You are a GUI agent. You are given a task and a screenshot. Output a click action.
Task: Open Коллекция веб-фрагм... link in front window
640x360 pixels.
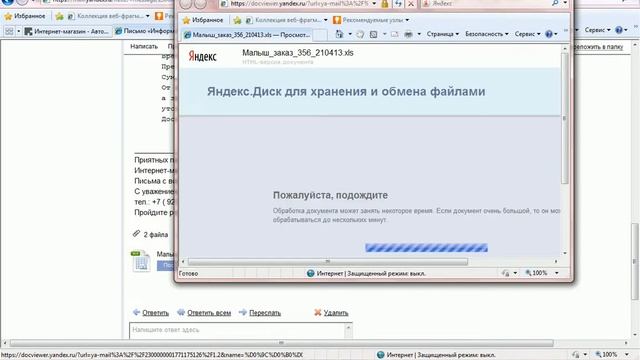tap(283, 20)
